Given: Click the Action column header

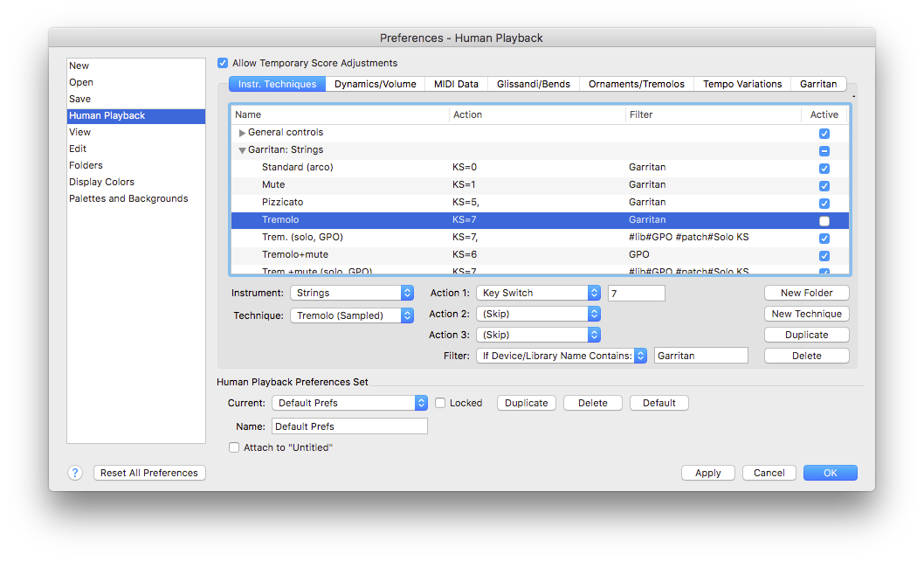Looking at the screenshot, I should [537, 114].
